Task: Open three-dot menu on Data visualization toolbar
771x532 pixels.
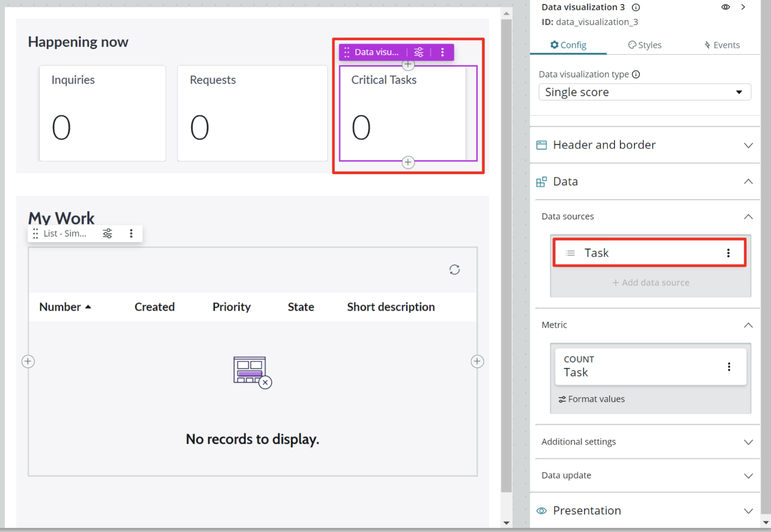Action: click(443, 52)
